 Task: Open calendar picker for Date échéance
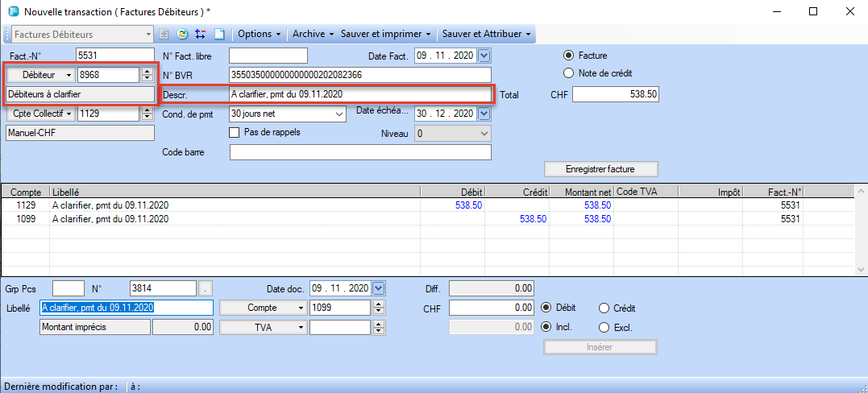484,114
